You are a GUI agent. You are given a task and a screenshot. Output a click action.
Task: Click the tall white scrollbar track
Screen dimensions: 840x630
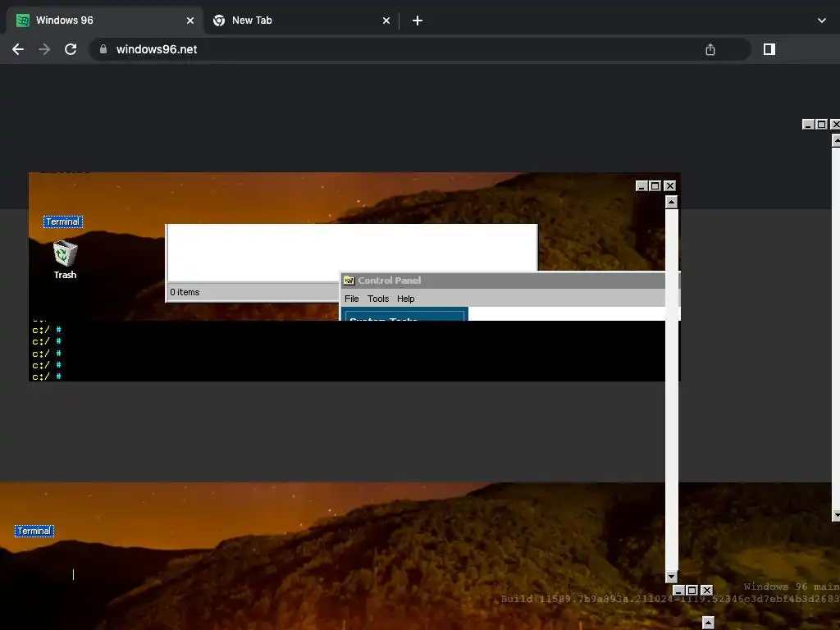671,390
